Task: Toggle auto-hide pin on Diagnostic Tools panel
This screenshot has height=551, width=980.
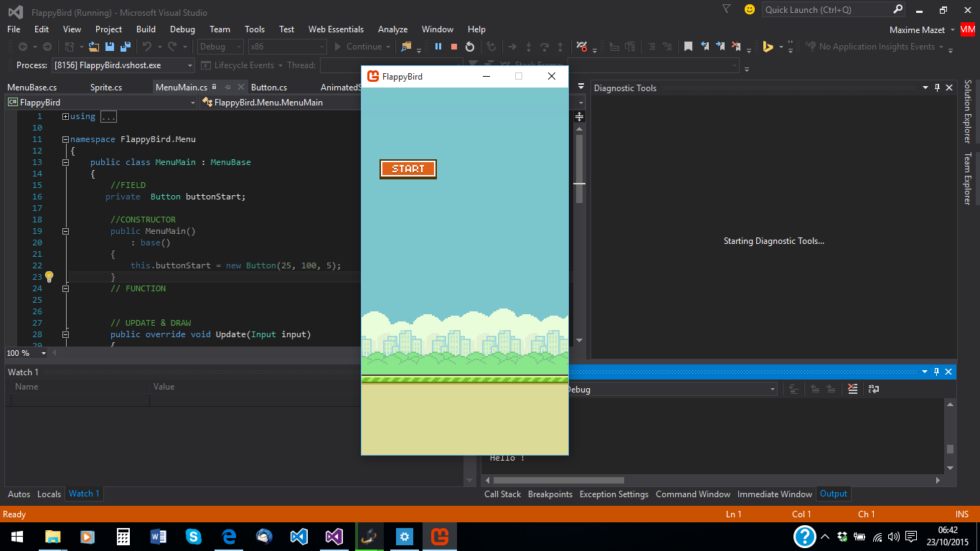Action: [x=936, y=88]
